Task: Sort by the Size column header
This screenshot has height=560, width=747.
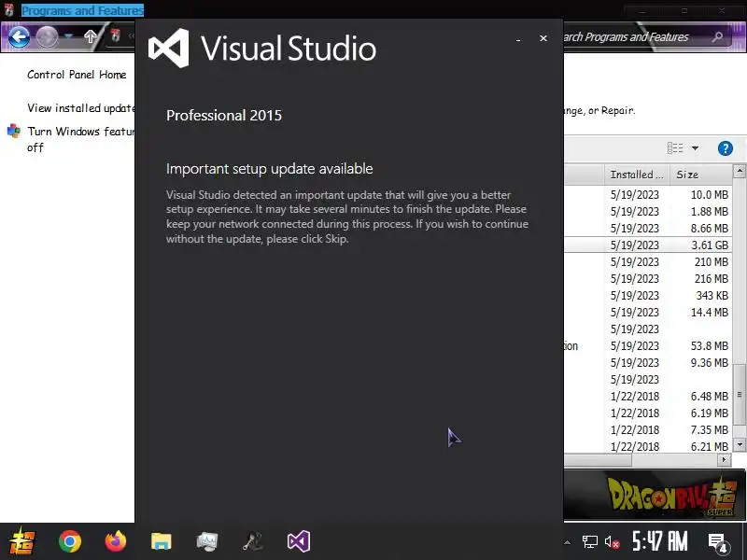Action: tap(701, 175)
